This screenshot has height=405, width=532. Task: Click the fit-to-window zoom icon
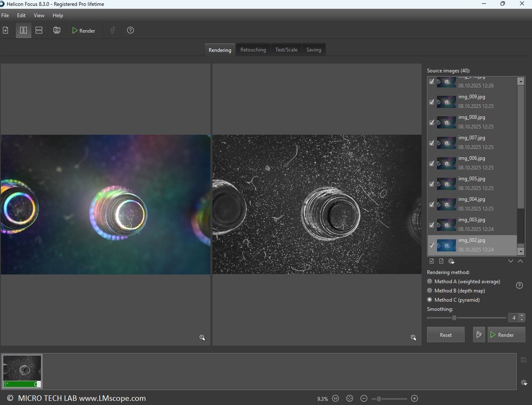click(x=350, y=398)
